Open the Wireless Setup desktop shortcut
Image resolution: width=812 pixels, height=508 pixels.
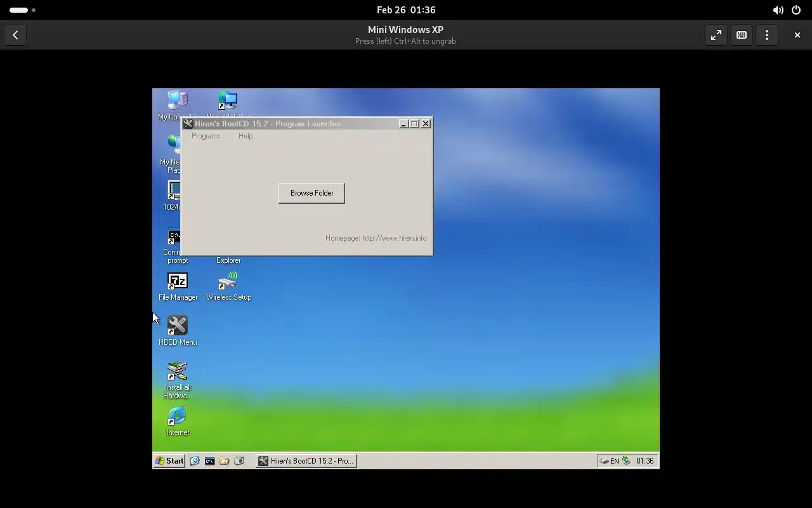point(228,286)
